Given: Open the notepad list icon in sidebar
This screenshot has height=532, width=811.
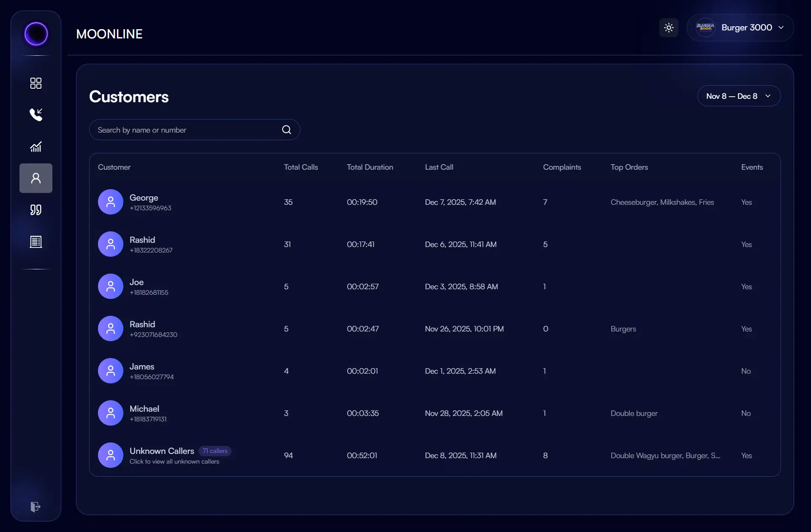Looking at the screenshot, I should [x=36, y=242].
